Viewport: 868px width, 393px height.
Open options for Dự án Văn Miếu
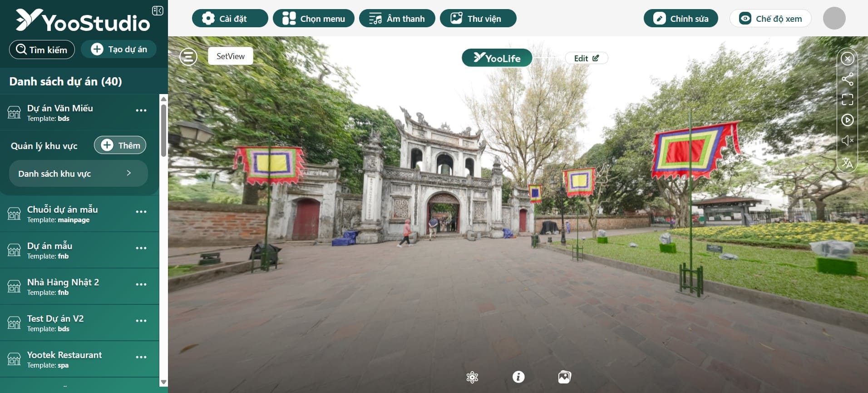tap(141, 110)
